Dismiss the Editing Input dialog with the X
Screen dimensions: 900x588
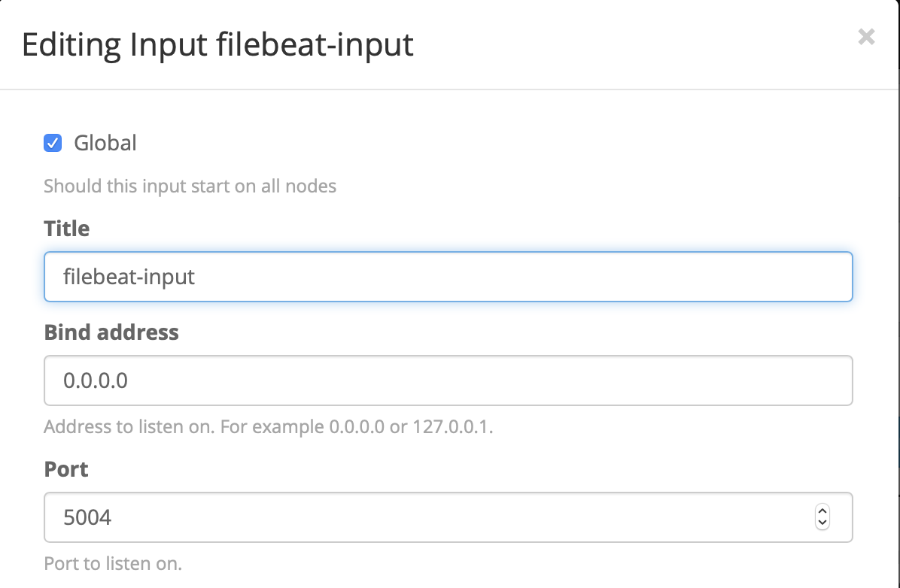tap(865, 37)
